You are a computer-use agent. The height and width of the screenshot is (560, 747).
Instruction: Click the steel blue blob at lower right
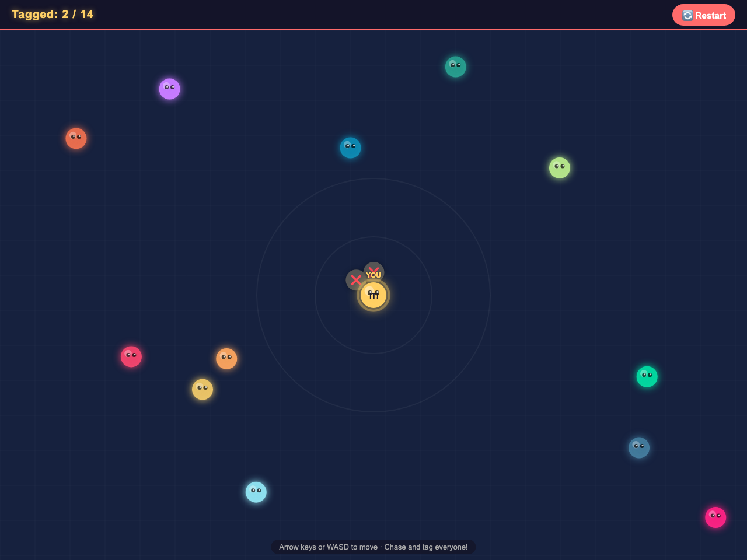pos(639,447)
